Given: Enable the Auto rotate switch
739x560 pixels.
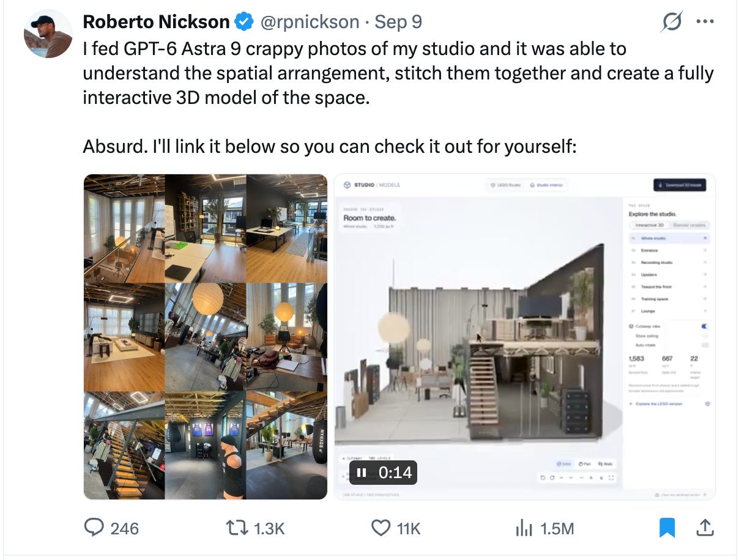Looking at the screenshot, I should pos(705,345).
